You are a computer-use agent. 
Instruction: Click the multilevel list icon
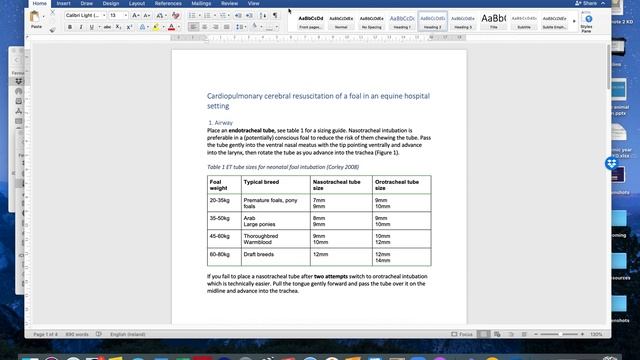click(x=222, y=16)
